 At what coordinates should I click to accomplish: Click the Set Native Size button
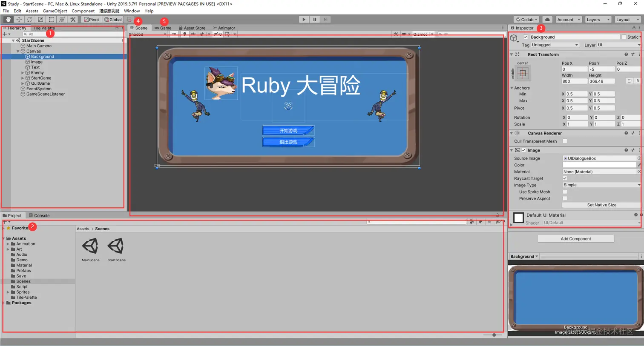tap(601, 205)
